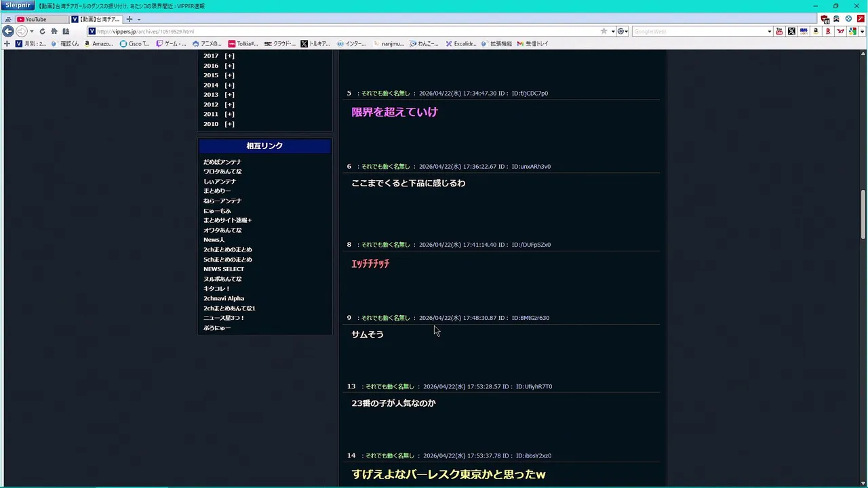Click the bookmark star in address bar
The height and width of the screenshot is (488, 868).
click(x=604, y=31)
